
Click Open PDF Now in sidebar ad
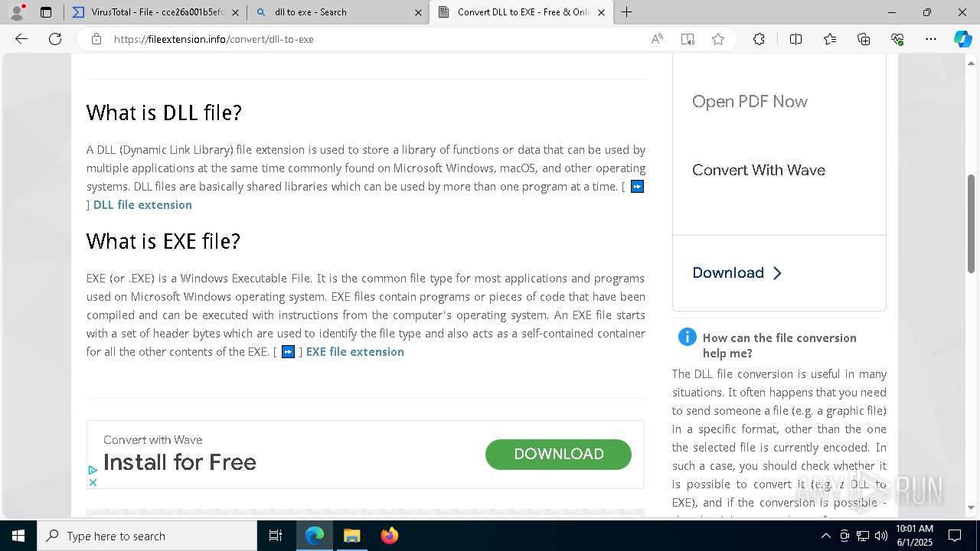pos(750,102)
